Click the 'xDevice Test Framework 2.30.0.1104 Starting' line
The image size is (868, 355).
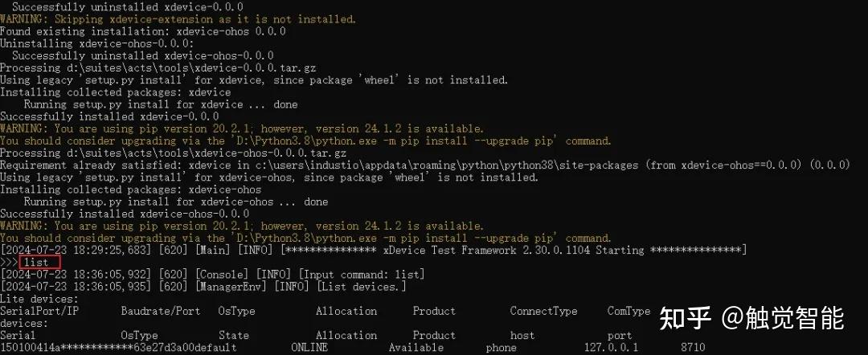pyautogui.click(x=514, y=250)
